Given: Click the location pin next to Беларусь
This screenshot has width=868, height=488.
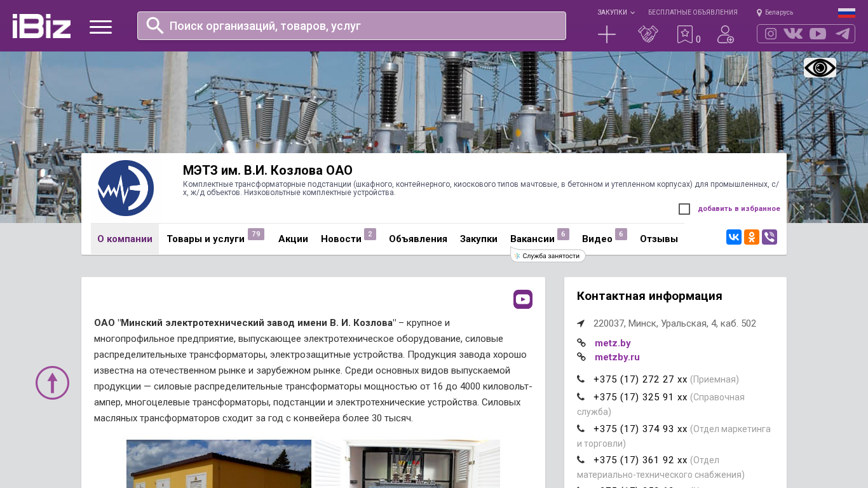Looking at the screenshot, I should point(759,13).
